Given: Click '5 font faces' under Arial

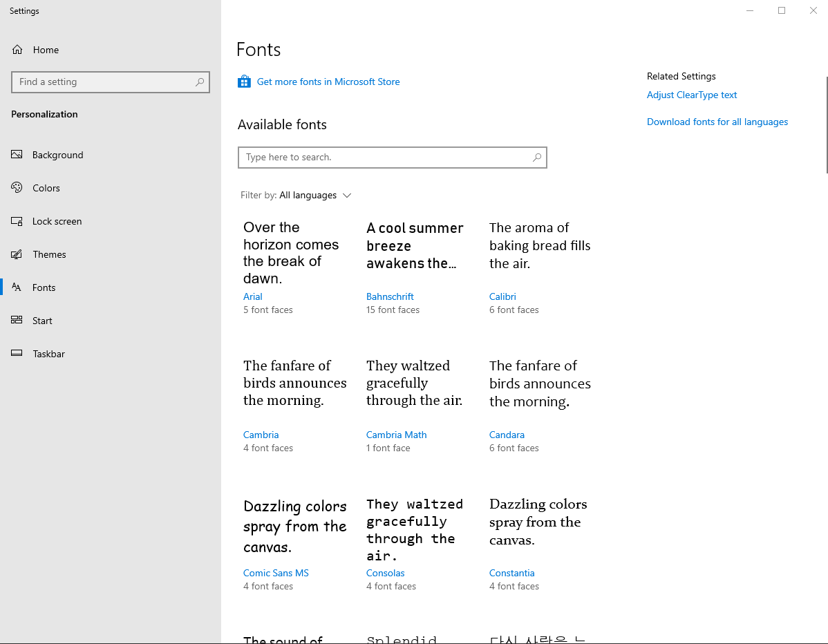Looking at the screenshot, I should click(x=267, y=310).
